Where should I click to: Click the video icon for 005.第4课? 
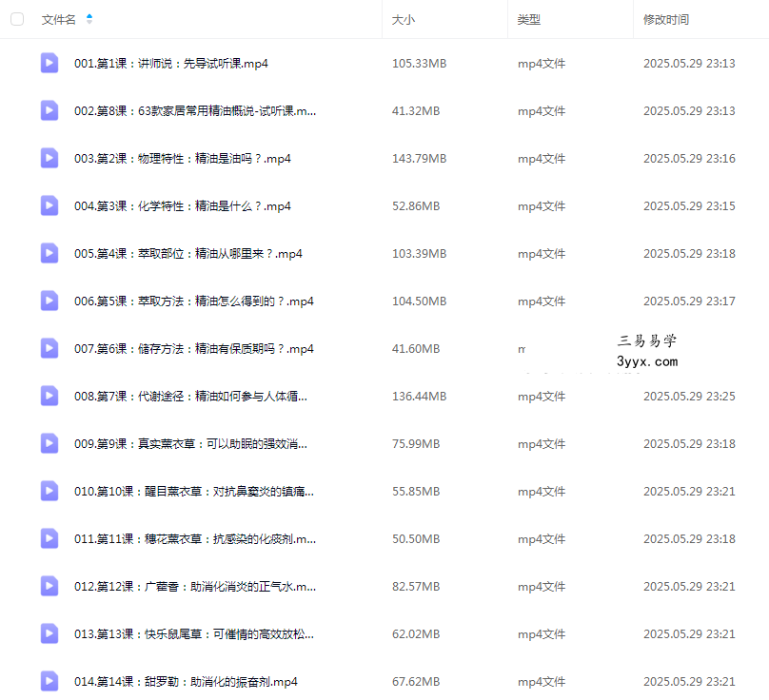(49, 253)
